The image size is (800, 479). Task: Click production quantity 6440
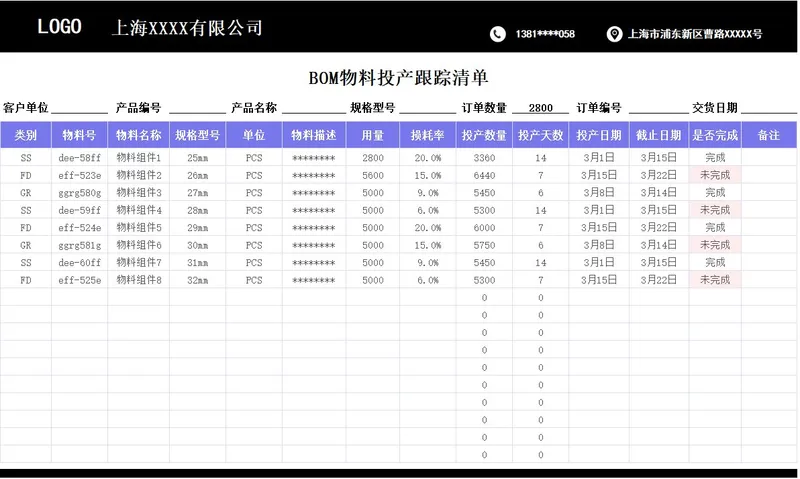pyautogui.click(x=484, y=175)
